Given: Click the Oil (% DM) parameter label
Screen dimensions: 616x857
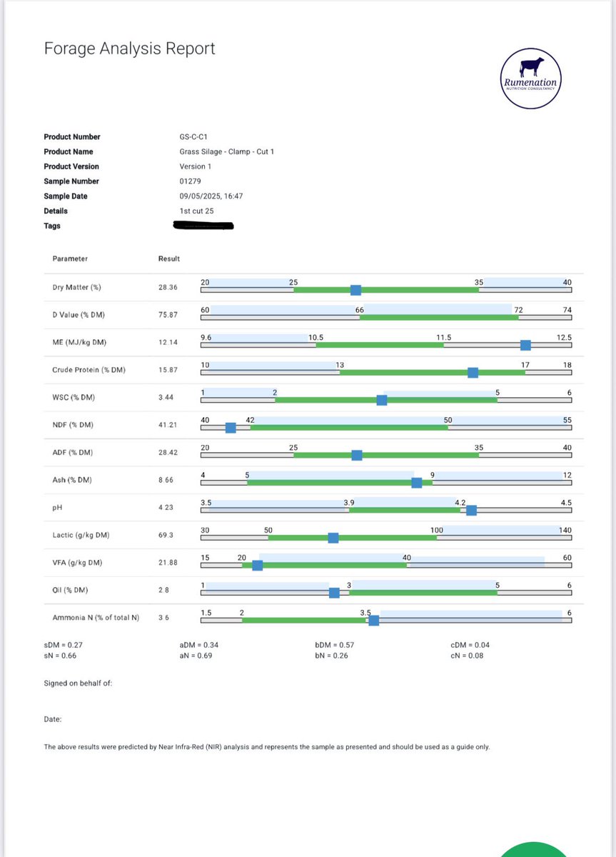Looking at the screenshot, I should point(71,590).
